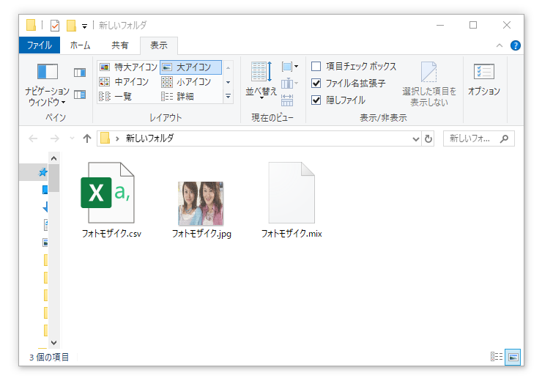Open Customize Quick Access Toolbar dropdown

pyautogui.click(x=85, y=26)
